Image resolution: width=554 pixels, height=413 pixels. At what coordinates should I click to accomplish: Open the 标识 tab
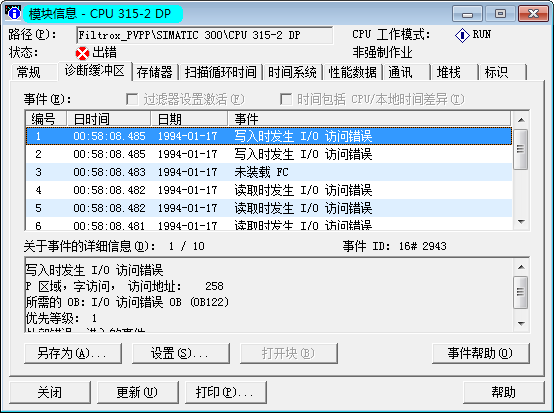tap(503, 72)
